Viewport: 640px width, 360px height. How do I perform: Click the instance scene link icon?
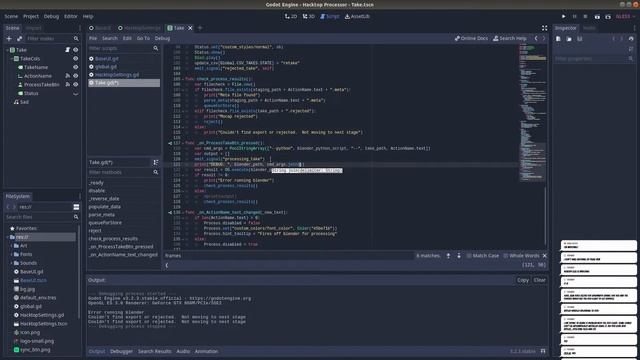19,38
